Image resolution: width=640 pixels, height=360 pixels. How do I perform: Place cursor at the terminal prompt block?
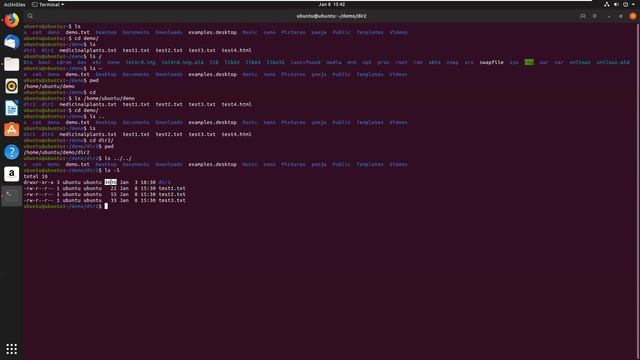(106, 207)
